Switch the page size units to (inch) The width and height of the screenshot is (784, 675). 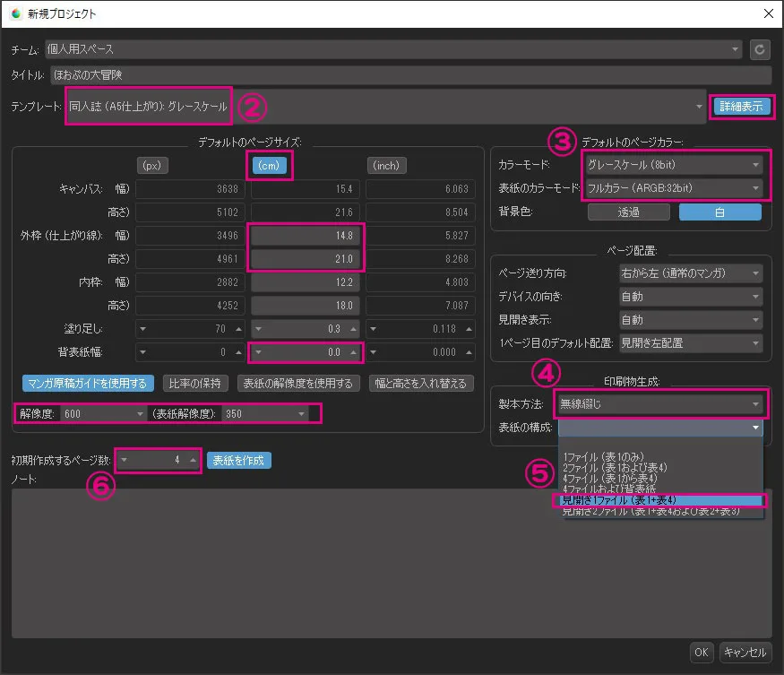coord(386,165)
